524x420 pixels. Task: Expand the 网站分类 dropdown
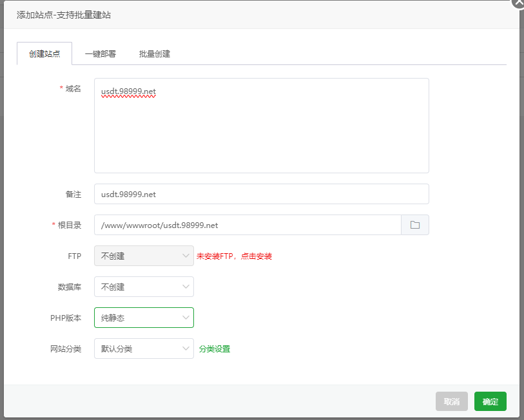(144, 348)
